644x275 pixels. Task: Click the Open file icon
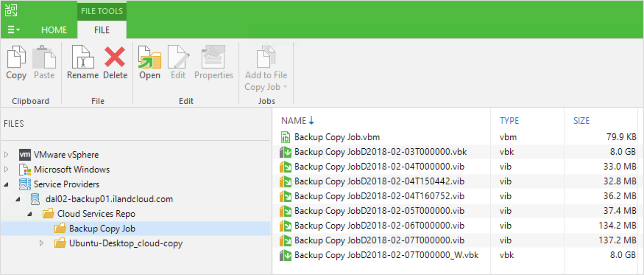150,58
